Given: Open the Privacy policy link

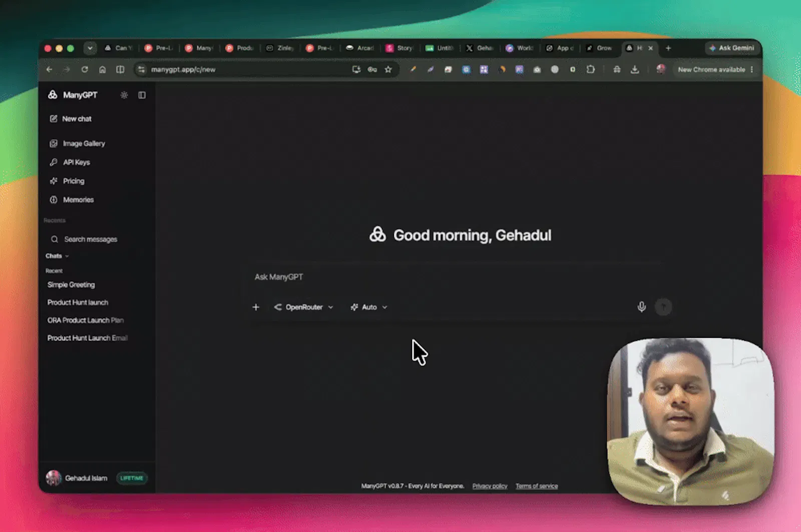Looking at the screenshot, I should pyautogui.click(x=490, y=486).
